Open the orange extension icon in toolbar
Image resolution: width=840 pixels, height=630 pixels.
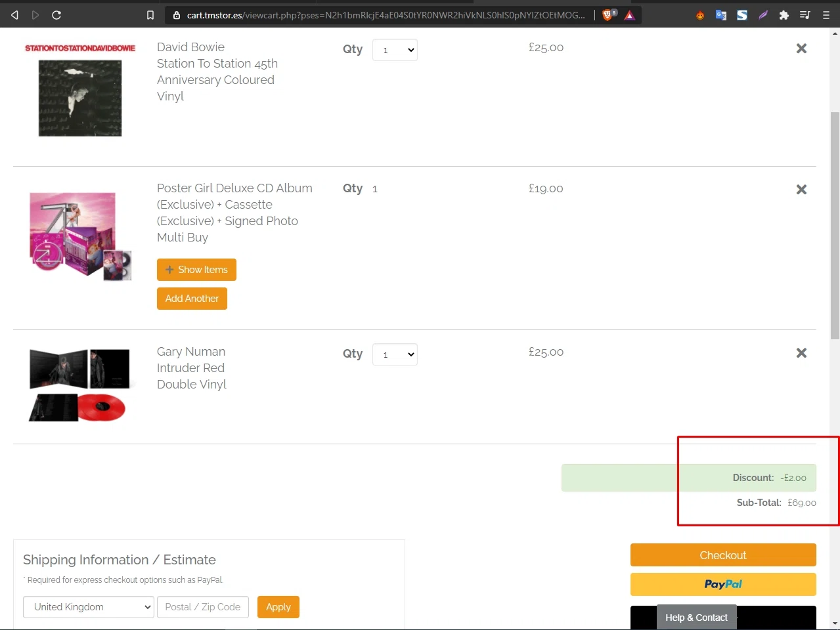(700, 15)
